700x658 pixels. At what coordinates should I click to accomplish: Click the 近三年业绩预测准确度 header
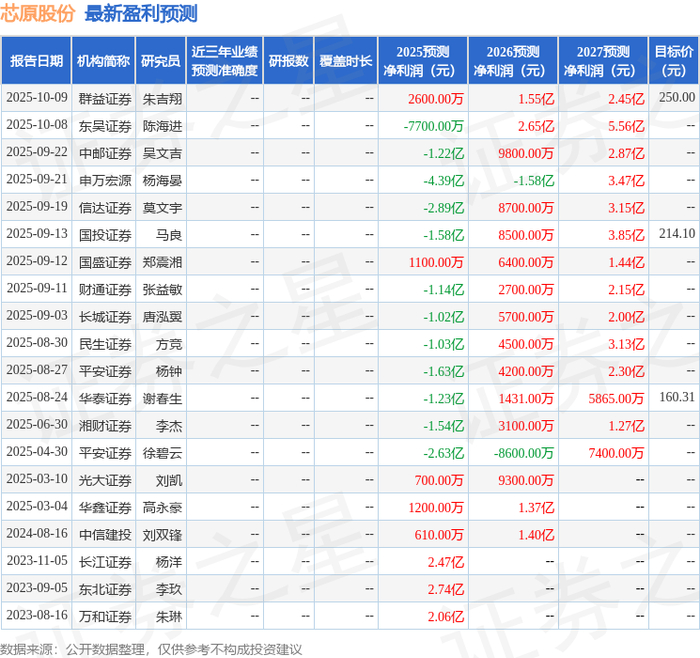click(225, 61)
